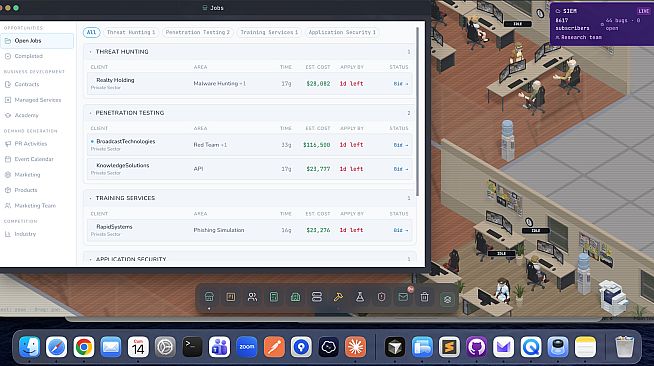Open the Contracts sidebar item
The width and height of the screenshot is (654, 366).
coord(37,84)
